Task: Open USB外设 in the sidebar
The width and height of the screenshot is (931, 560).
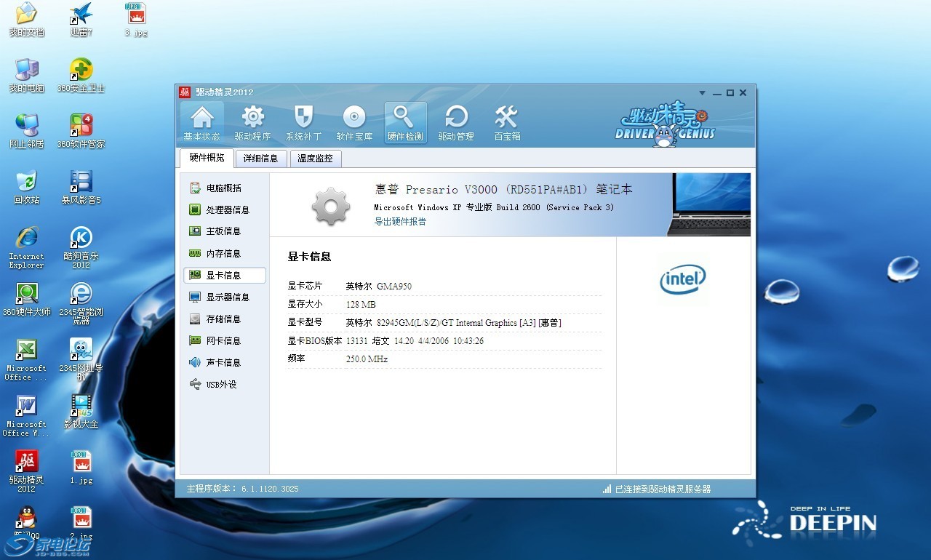Action: [221, 385]
